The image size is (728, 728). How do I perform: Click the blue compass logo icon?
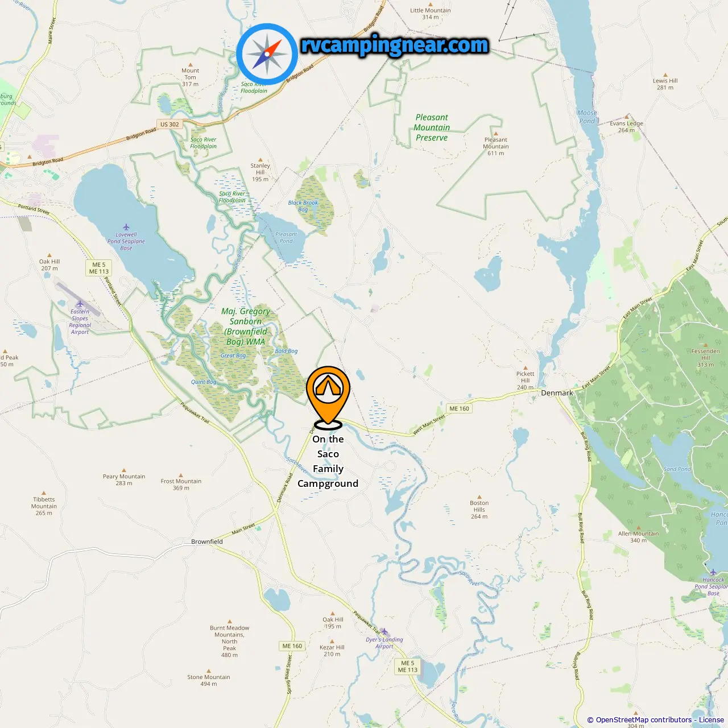click(267, 54)
